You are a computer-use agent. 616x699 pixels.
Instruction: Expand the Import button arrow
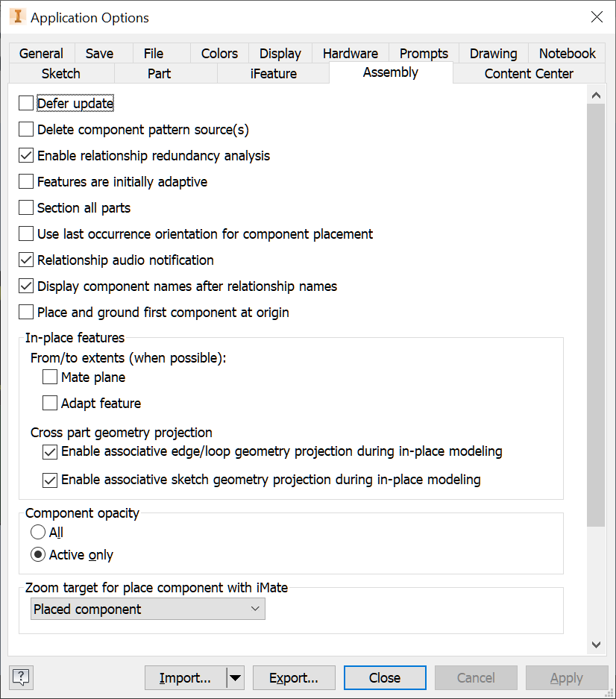[x=236, y=677]
